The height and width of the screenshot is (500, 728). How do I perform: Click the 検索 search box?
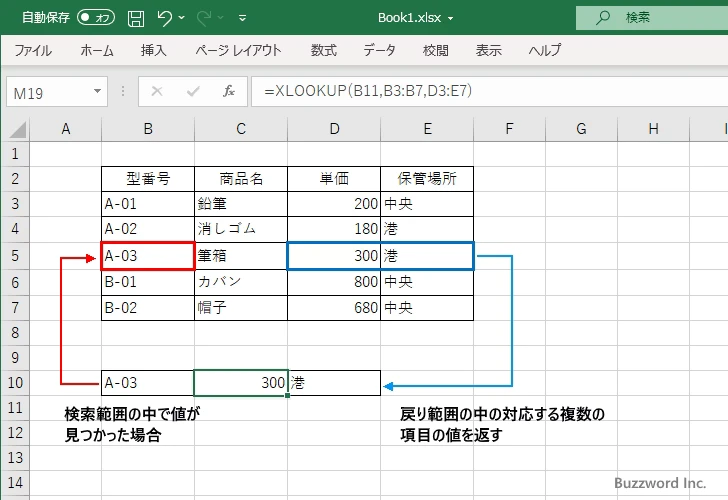click(652, 18)
